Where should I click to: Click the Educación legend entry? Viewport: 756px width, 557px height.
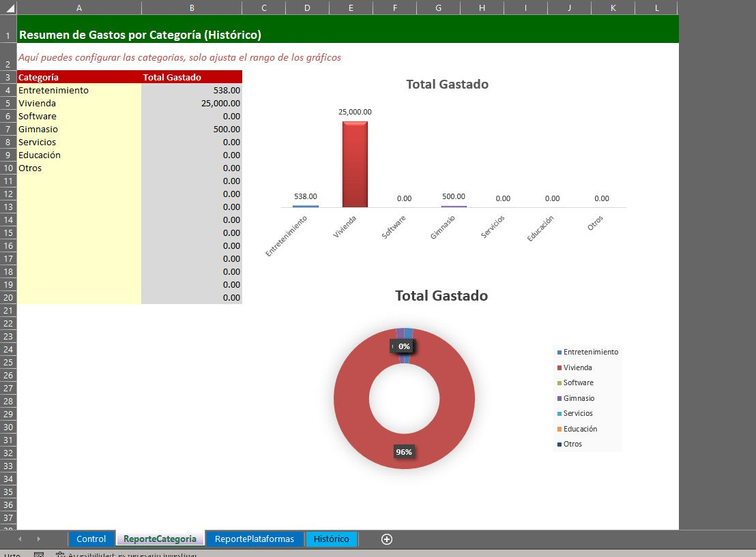coord(577,429)
